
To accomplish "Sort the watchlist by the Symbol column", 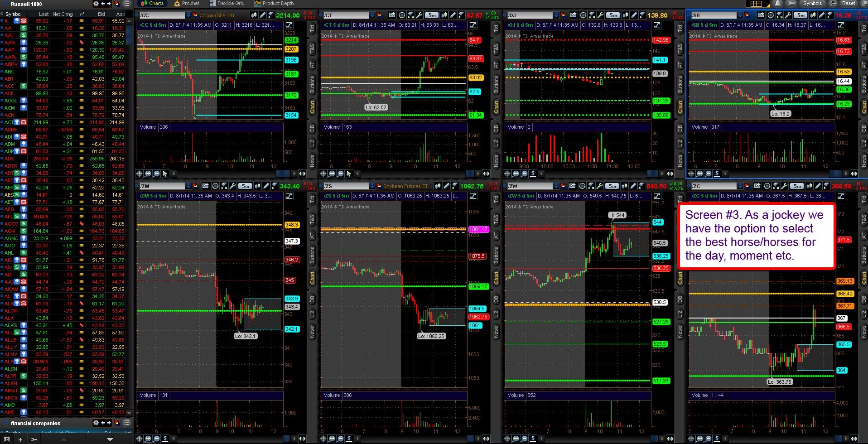I will pos(14,14).
